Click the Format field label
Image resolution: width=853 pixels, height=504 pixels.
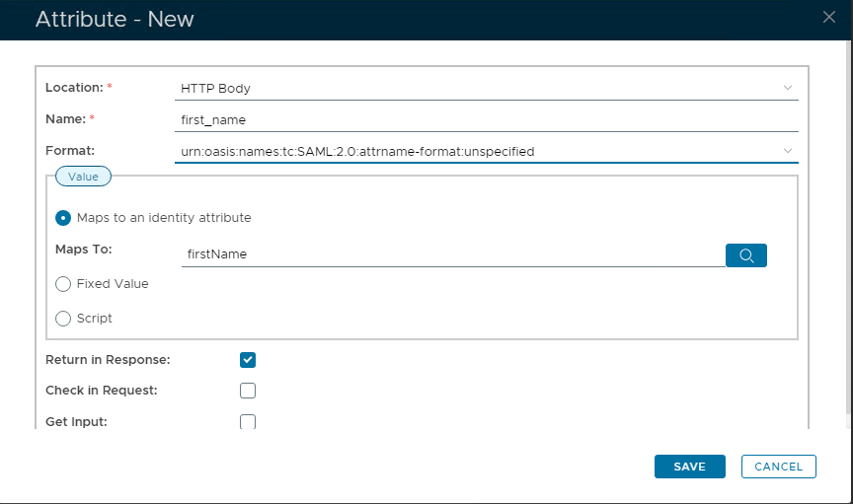69,151
